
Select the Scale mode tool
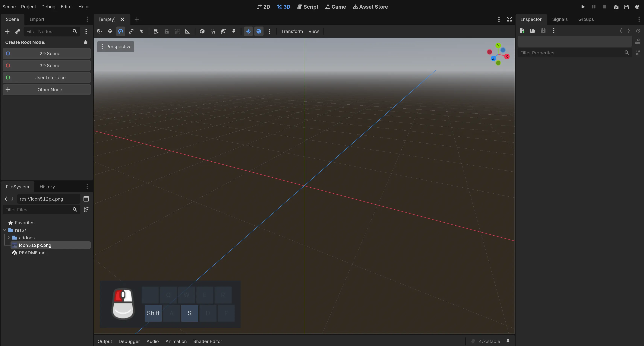tap(131, 31)
